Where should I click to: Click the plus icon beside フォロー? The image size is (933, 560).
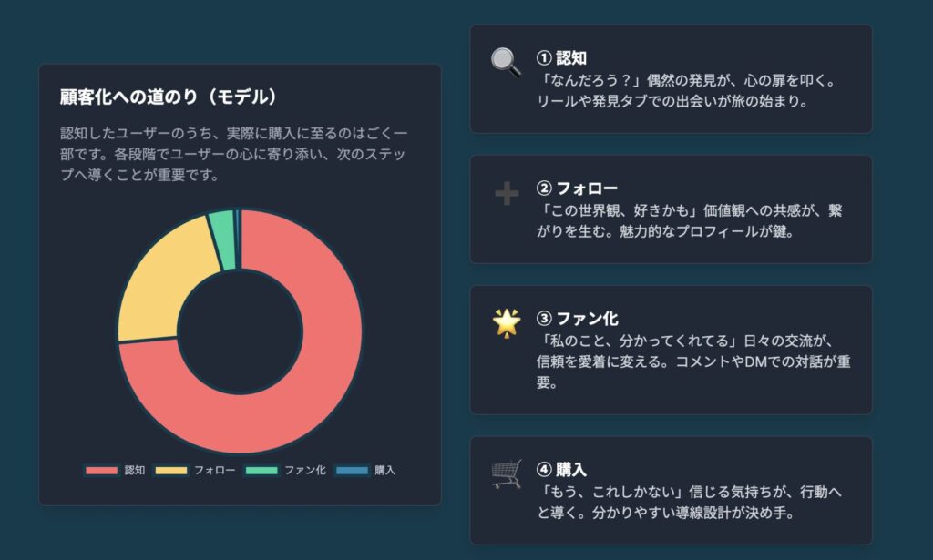[507, 194]
